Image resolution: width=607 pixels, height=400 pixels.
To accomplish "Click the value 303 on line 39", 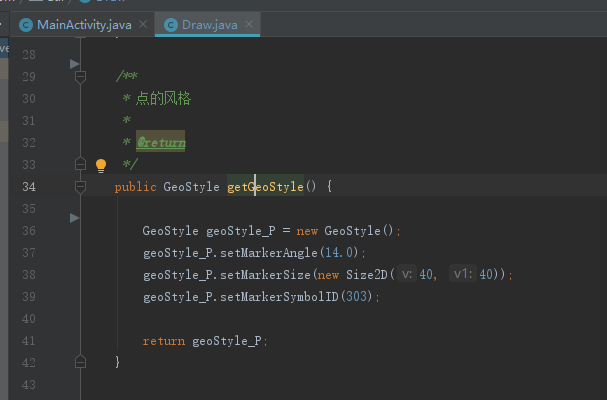I will point(356,297).
